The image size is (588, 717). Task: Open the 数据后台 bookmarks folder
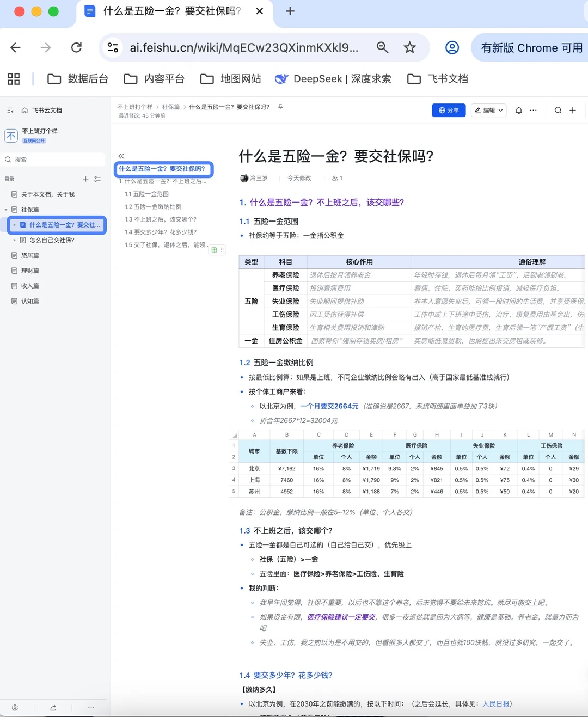click(78, 79)
